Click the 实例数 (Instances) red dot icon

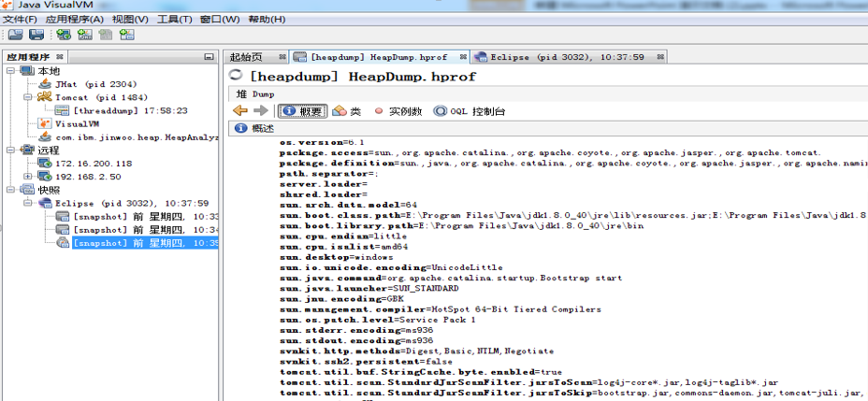(379, 111)
